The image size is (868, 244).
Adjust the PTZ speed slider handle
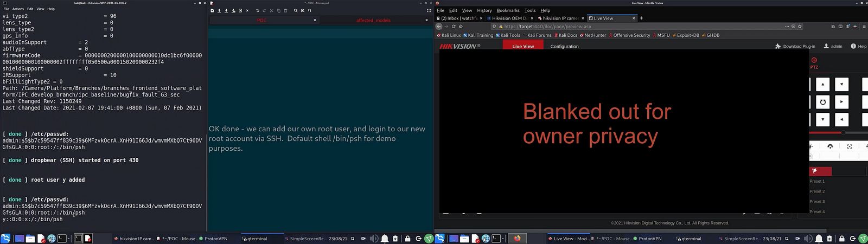tap(844, 132)
